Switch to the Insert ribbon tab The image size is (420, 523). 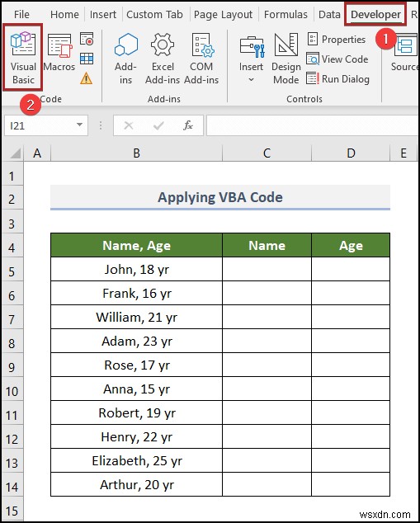pyautogui.click(x=103, y=15)
